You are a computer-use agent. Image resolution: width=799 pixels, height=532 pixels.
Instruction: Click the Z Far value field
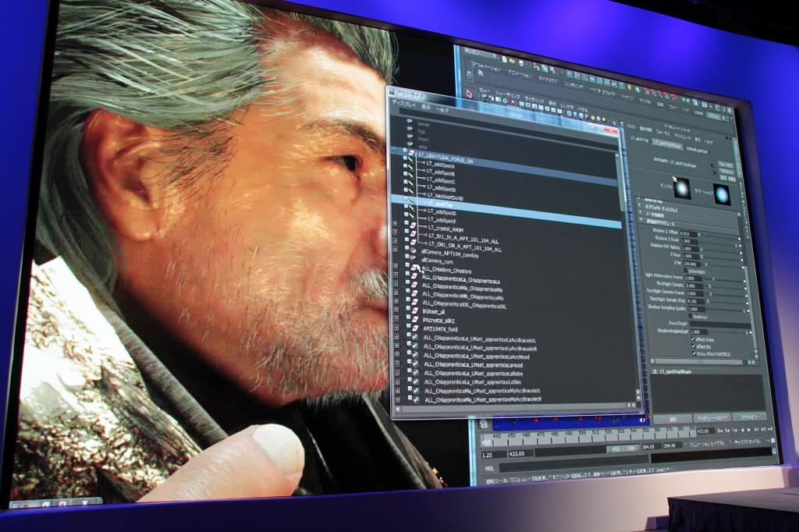[x=691, y=264]
